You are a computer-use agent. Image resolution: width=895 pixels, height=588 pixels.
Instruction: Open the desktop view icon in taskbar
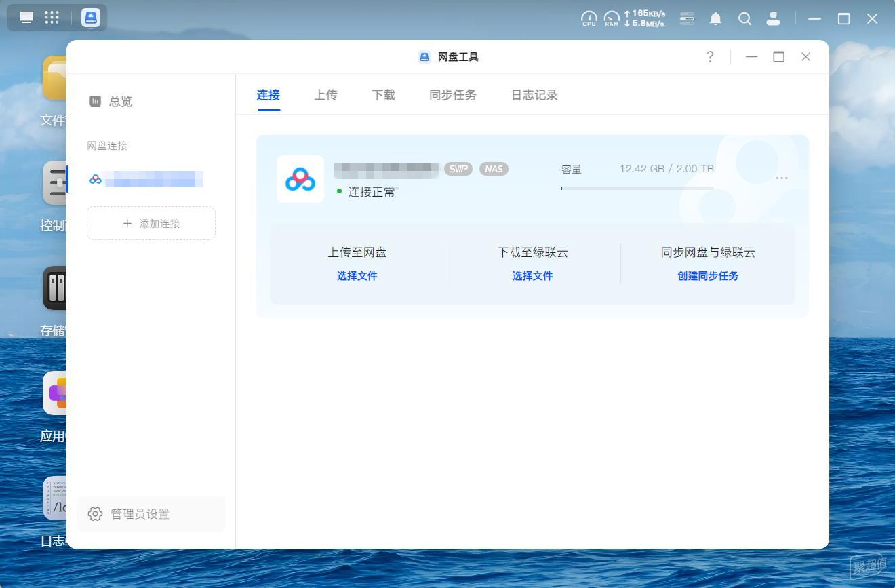point(26,18)
